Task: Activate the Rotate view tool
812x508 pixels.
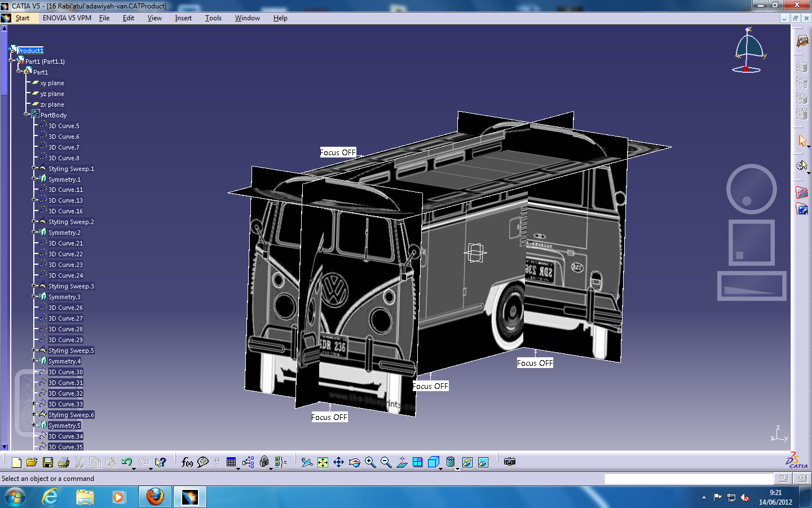Action: click(x=354, y=462)
